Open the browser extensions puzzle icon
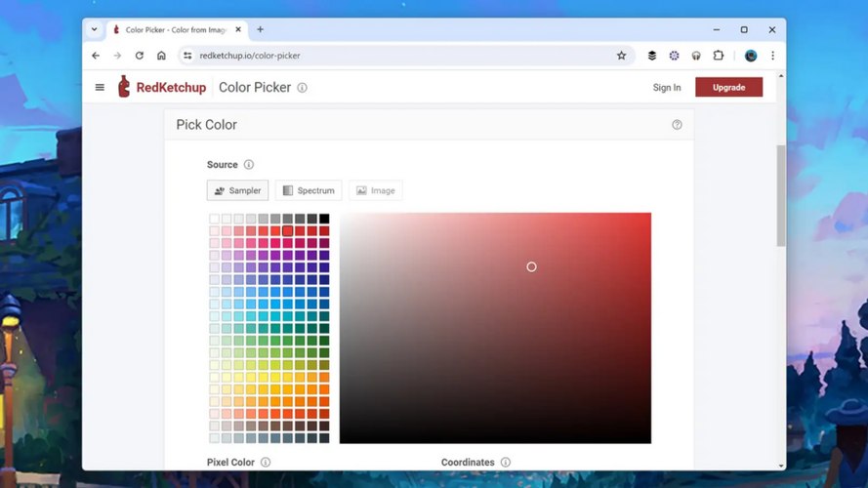The width and height of the screenshot is (868, 488). 719,56
